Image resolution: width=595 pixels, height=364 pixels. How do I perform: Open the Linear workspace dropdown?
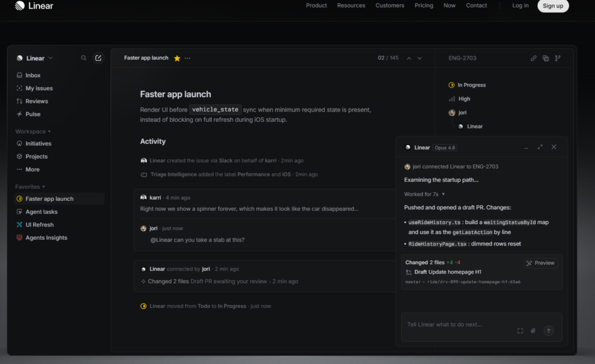[35, 58]
